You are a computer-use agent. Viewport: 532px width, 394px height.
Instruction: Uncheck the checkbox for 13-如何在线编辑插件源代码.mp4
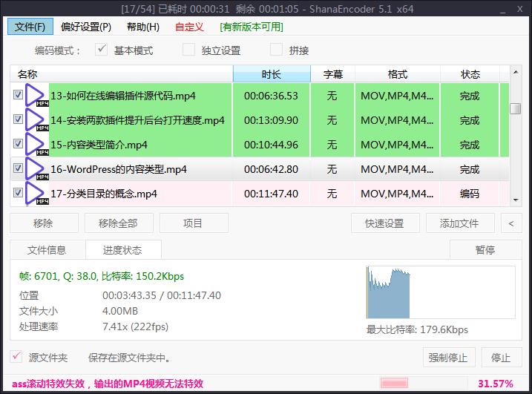tap(18, 96)
